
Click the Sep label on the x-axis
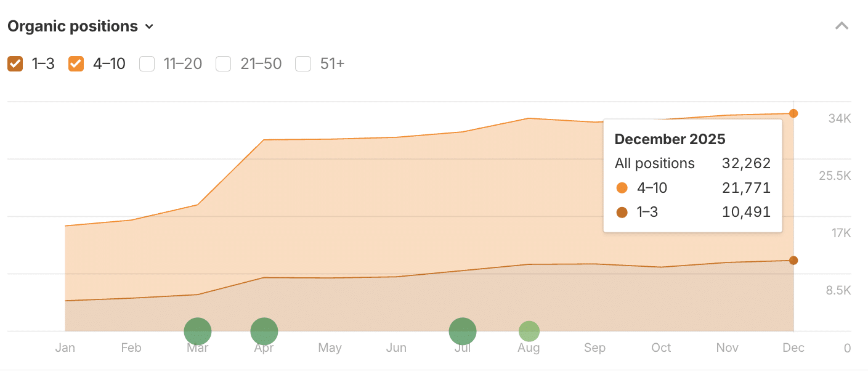pyautogui.click(x=595, y=348)
